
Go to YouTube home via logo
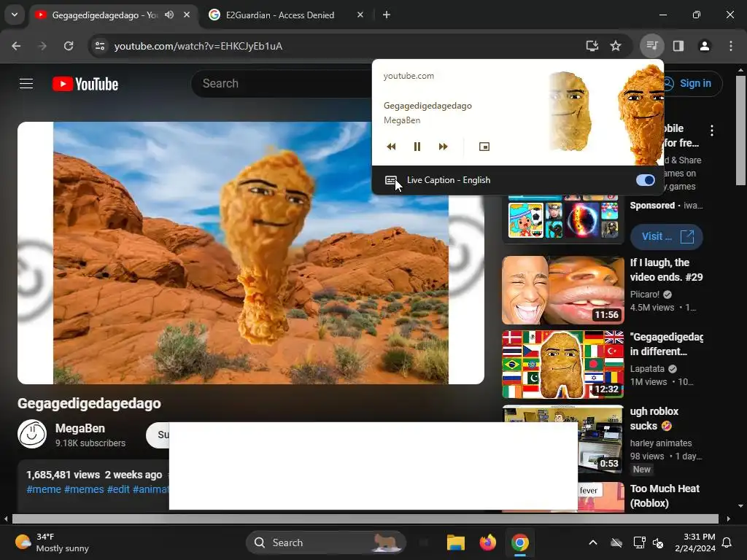85,84
